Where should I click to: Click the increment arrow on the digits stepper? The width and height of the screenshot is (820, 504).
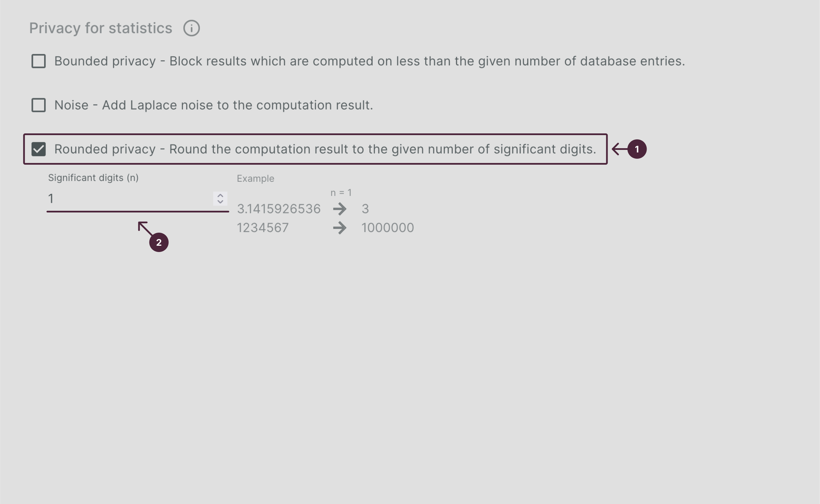[220, 195]
